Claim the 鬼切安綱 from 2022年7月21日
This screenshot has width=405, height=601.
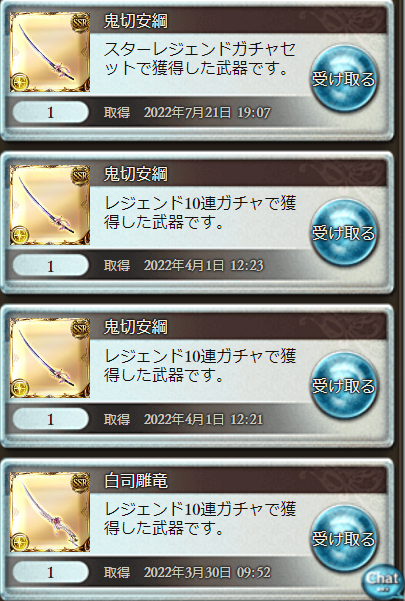pyautogui.click(x=343, y=79)
